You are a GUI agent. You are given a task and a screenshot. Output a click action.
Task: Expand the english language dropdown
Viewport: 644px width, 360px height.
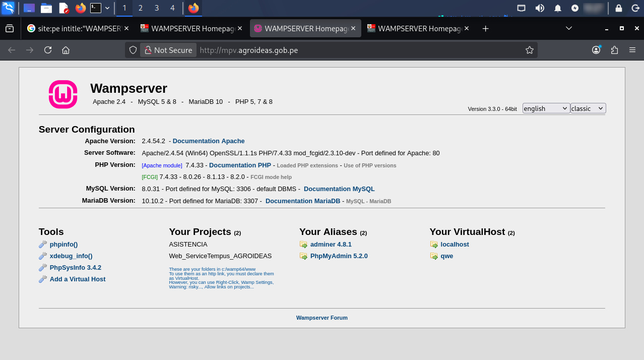546,108
